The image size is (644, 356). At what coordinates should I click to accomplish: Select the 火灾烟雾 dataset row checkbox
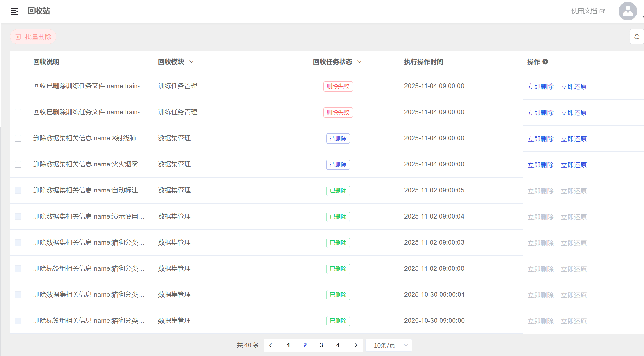(x=18, y=164)
